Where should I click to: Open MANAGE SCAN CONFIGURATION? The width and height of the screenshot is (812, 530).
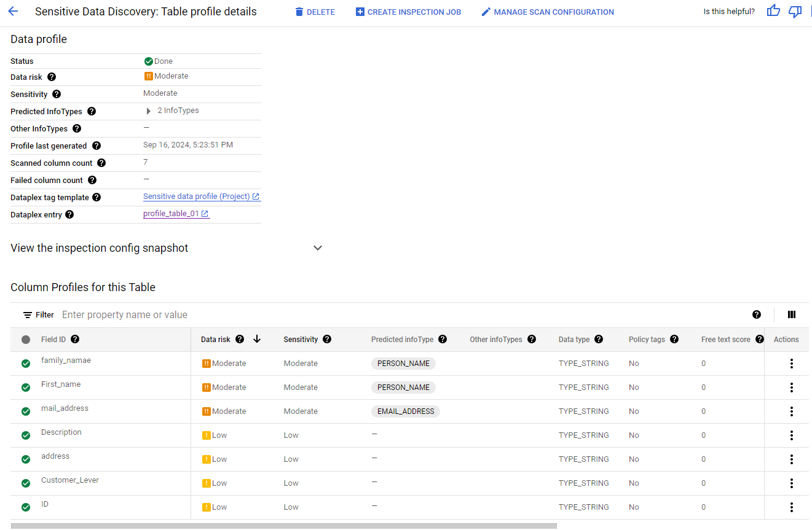pos(547,12)
